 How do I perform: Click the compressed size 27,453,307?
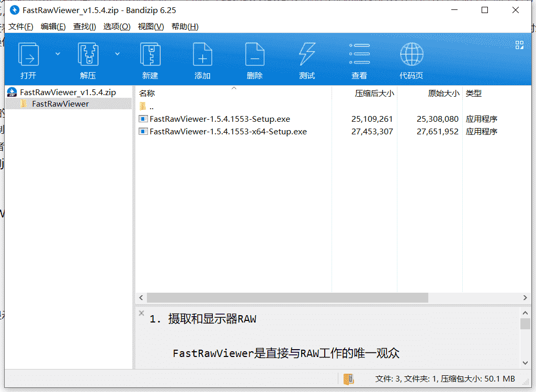click(x=372, y=132)
